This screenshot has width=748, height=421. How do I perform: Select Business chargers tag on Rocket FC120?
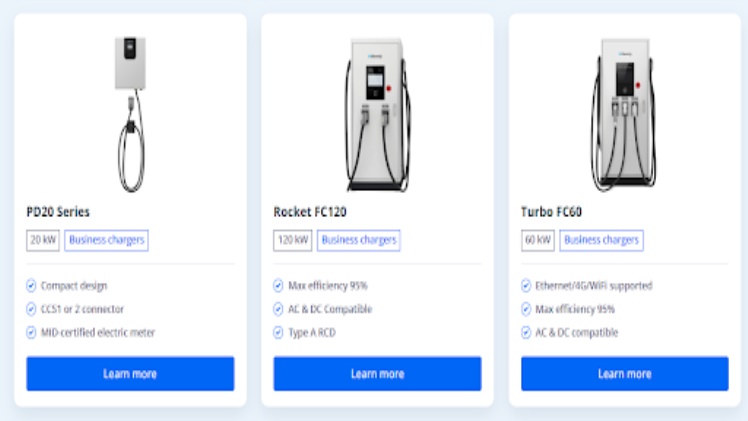pyautogui.click(x=359, y=240)
